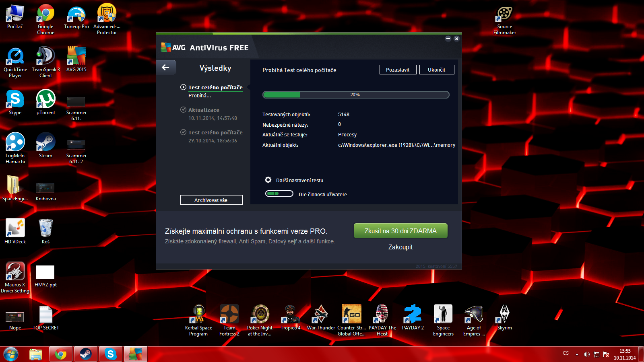The height and width of the screenshot is (362, 644).
Task: Launch Counter-Strike Global Offensive shortcut
Action: coord(352,321)
